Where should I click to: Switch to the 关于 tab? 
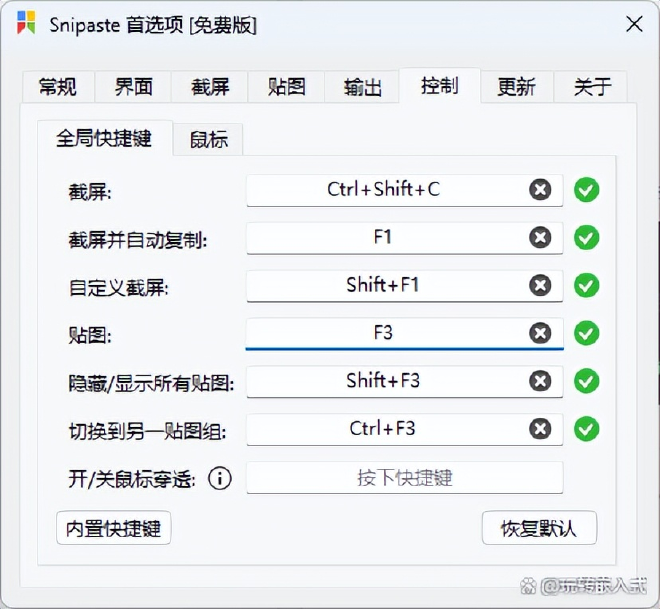tap(591, 87)
